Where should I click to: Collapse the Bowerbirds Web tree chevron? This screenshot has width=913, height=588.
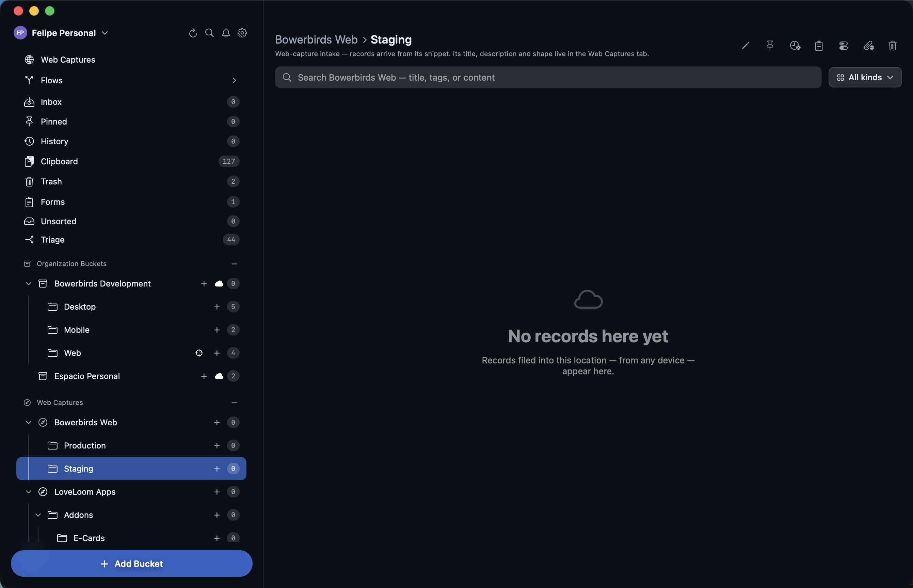(28, 422)
